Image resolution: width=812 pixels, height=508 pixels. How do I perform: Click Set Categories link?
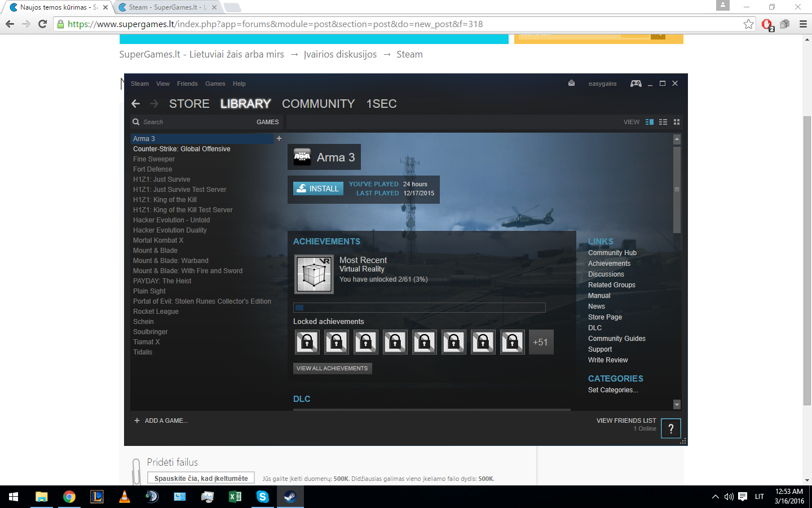pyautogui.click(x=613, y=390)
